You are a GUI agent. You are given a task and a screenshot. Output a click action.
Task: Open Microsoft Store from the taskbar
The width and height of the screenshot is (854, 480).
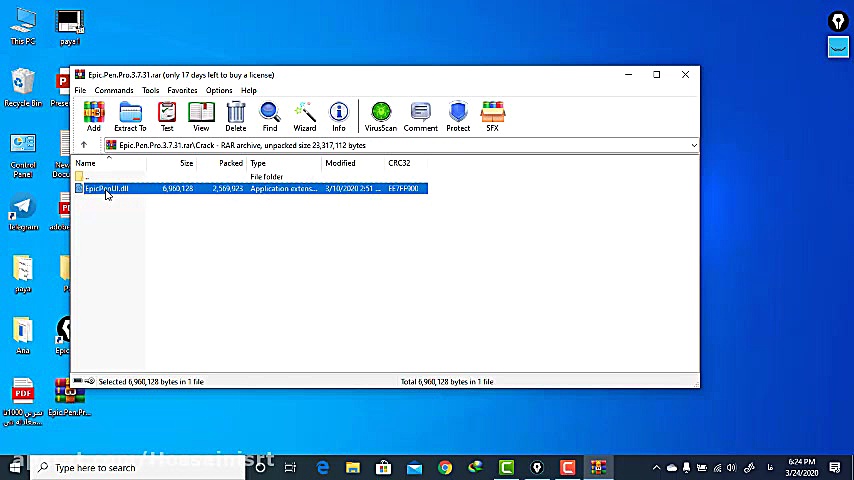(x=383, y=467)
